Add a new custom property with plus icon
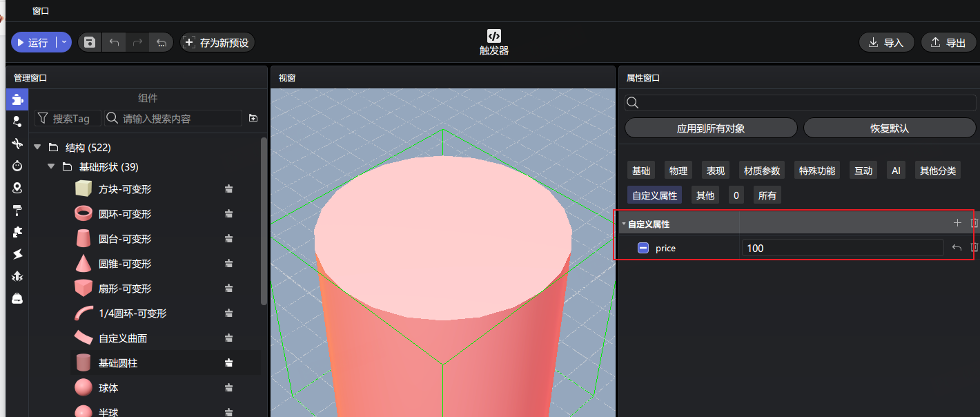This screenshot has height=417, width=980. pos(957,223)
